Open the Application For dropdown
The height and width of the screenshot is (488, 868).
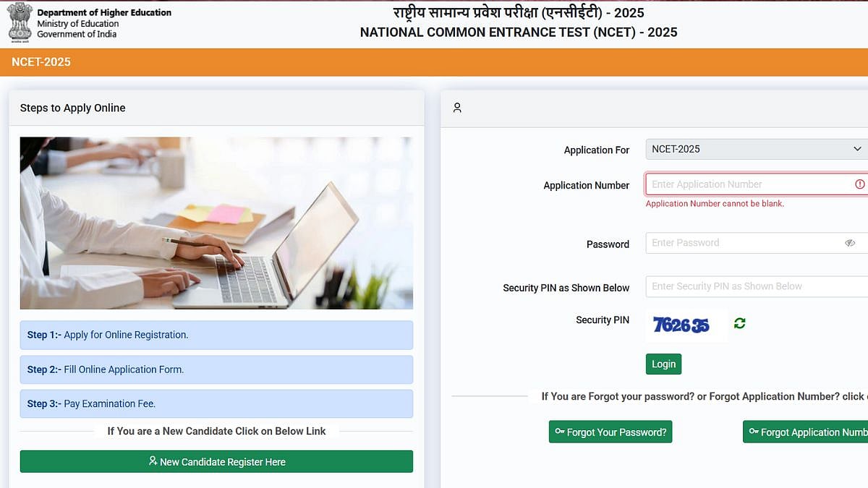(756, 149)
